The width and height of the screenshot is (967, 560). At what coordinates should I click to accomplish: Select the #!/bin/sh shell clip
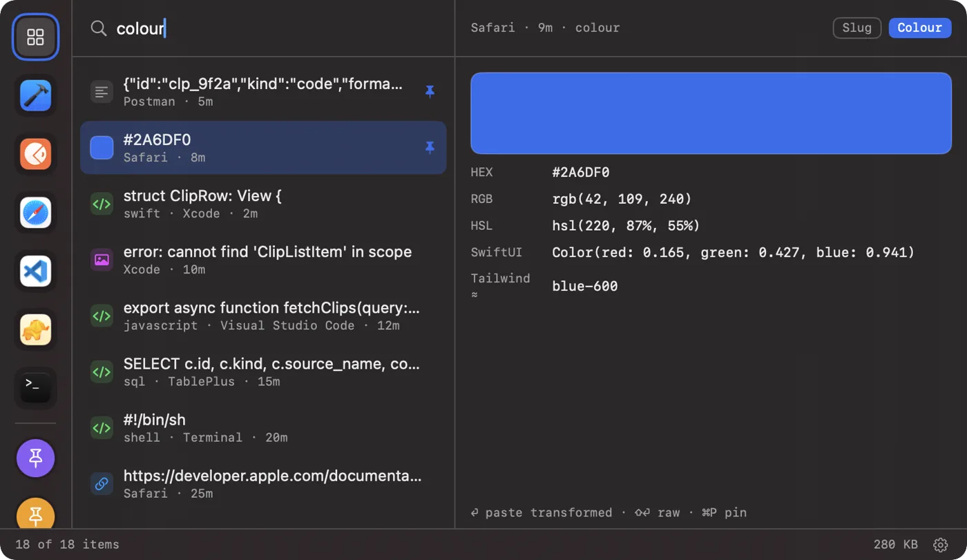(x=263, y=427)
